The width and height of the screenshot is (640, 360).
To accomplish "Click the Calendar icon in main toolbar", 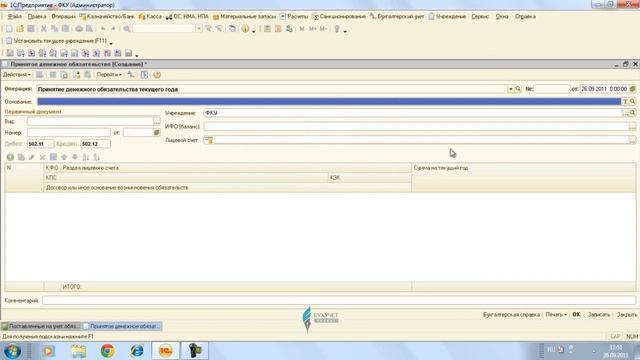I will [x=278, y=29].
